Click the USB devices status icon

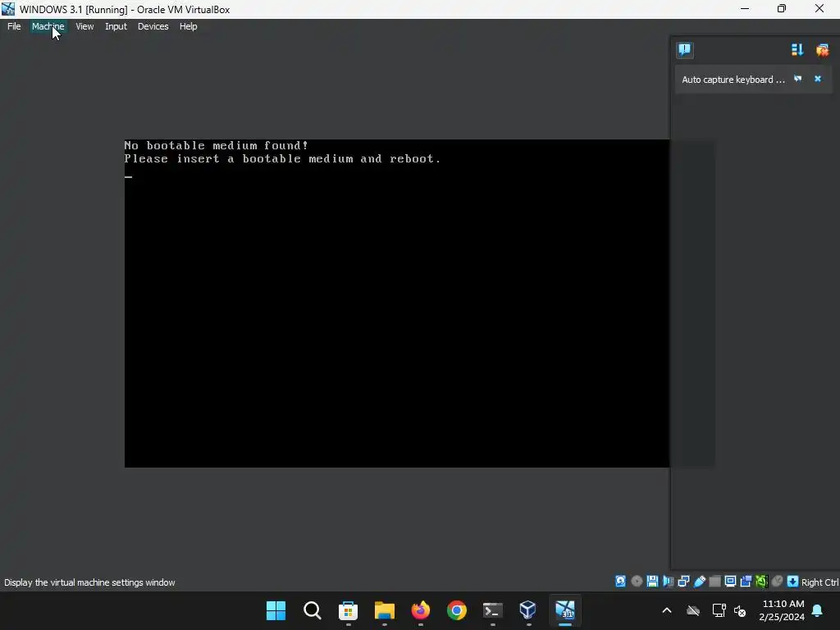(700, 582)
